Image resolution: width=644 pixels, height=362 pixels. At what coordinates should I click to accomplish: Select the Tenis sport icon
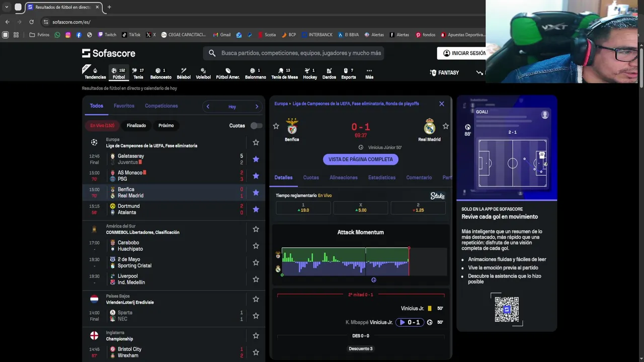[138, 73]
